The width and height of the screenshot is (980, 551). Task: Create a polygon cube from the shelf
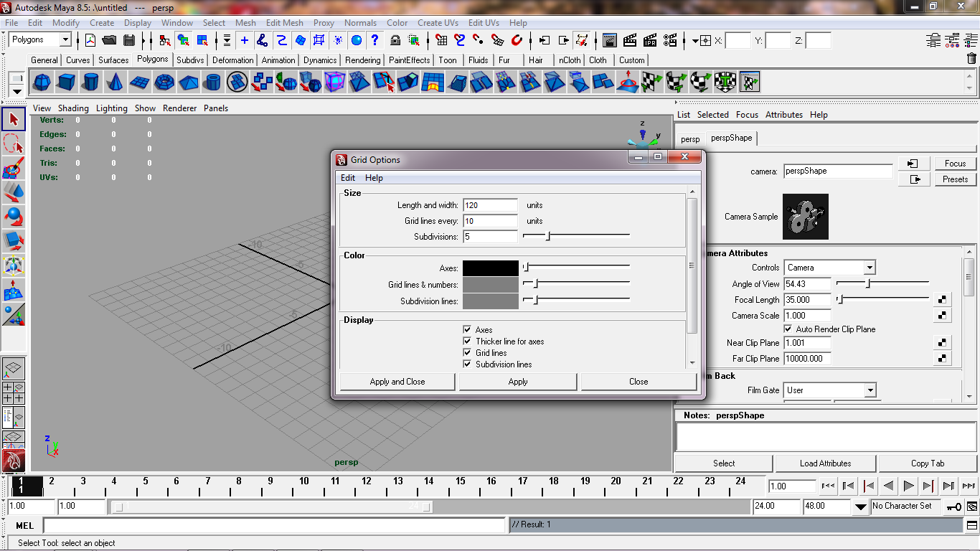pyautogui.click(x=67, y=83)
